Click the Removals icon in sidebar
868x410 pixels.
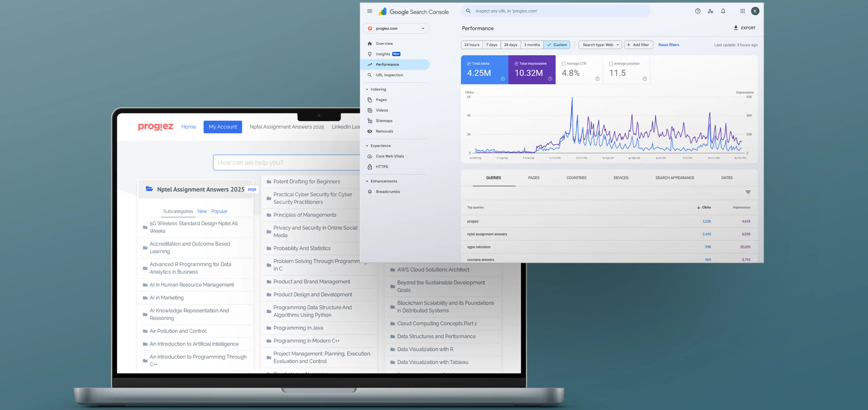coord(370,131)
